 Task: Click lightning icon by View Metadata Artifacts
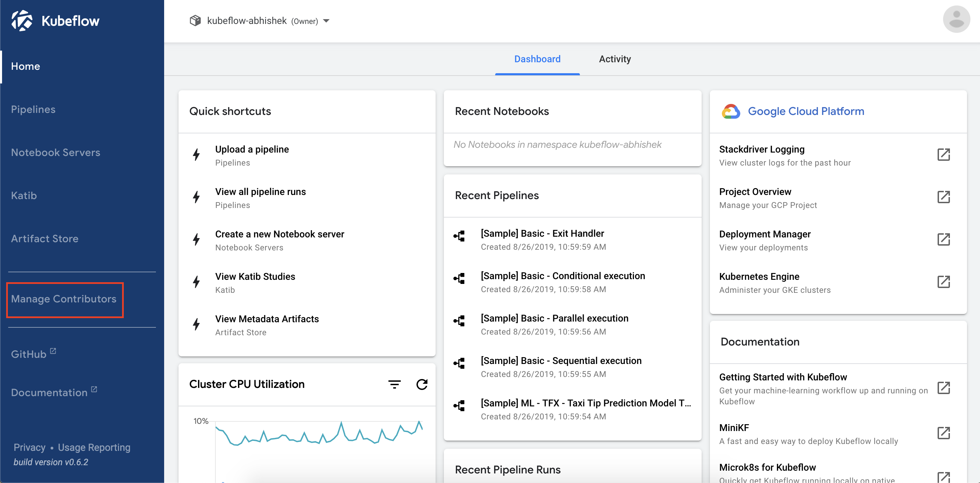coord(196,324)
